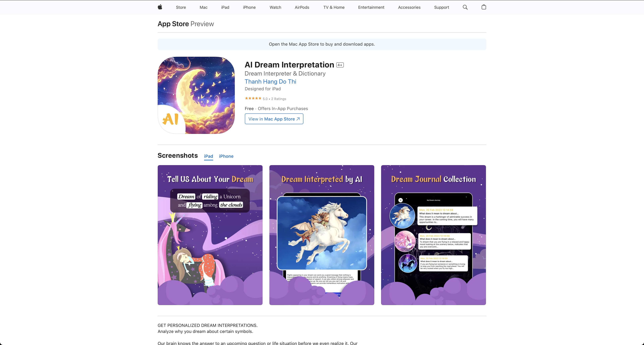Image resolution: width=644 pixels, height=345 pixels.
Task: Click the Open Mac App Store banner
Action: (322, 44)
